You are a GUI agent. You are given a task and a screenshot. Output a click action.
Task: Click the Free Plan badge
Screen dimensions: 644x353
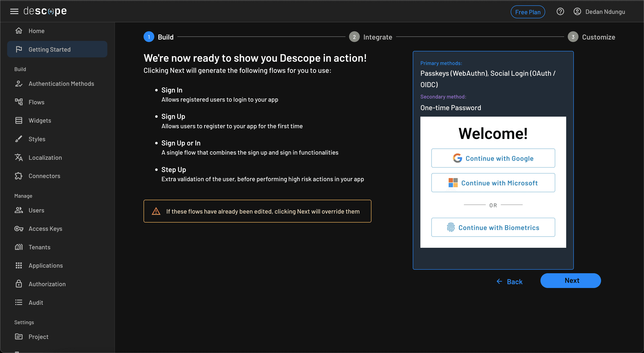click(527, 12)
